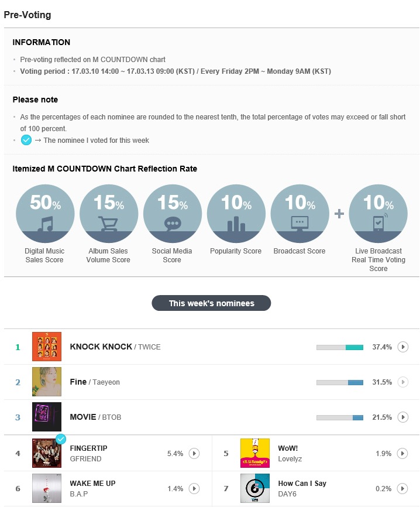Select the How Can I Say album cover
Screen dimensions: 420x507
pyautogui.click(x=255, y=488)
